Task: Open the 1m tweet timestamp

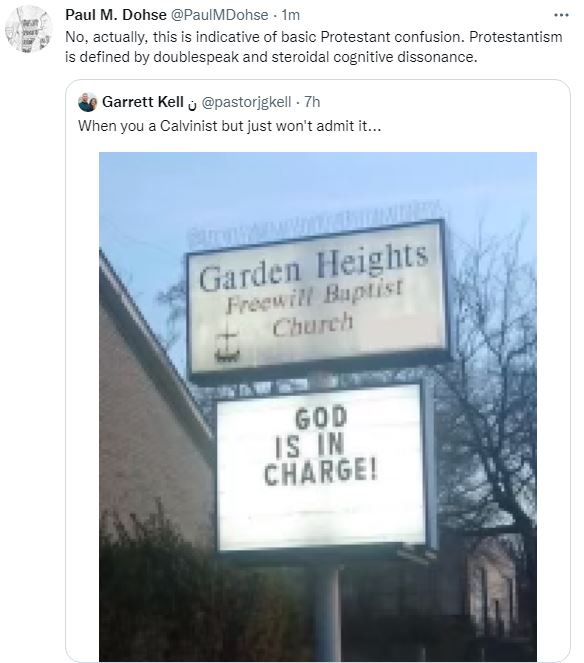Action: (x=291, y=15)
